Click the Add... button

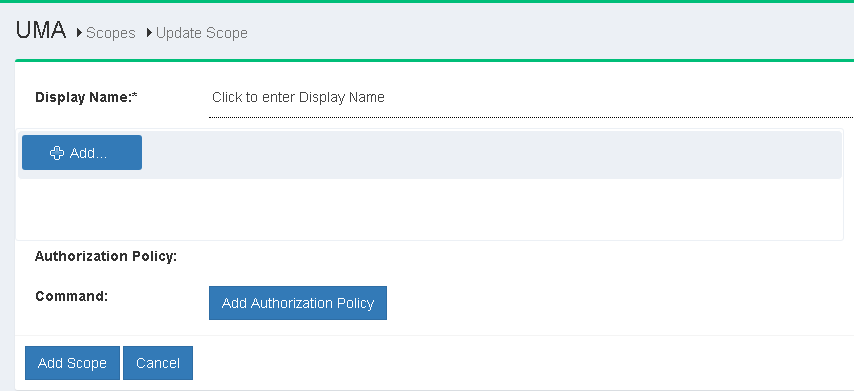pyautogui.click(x=82, y=153)
